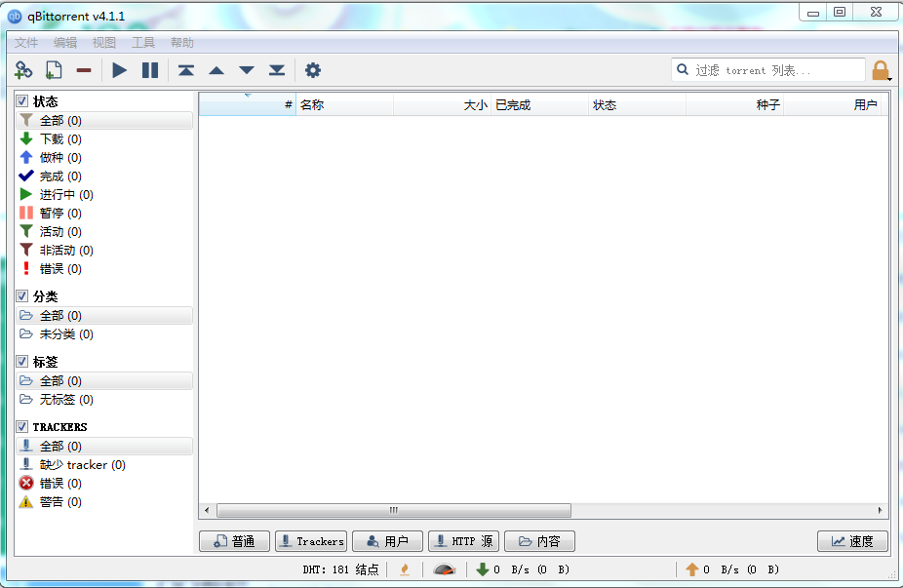The height and width of the screenshot is (588, 903).
Task: Toggle the 标签 section checkbox
Action: tap(21, 362)
